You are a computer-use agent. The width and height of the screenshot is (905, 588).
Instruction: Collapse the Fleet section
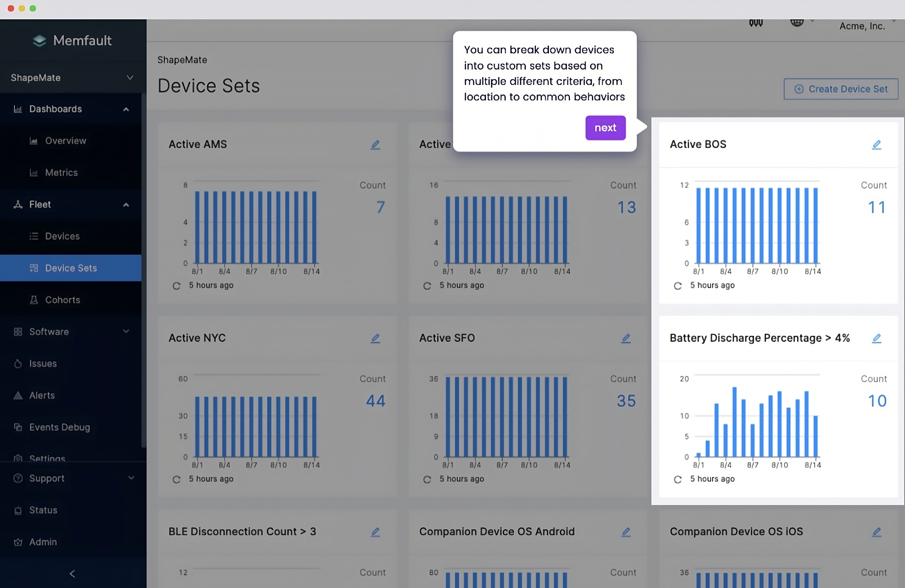(71, 205)
